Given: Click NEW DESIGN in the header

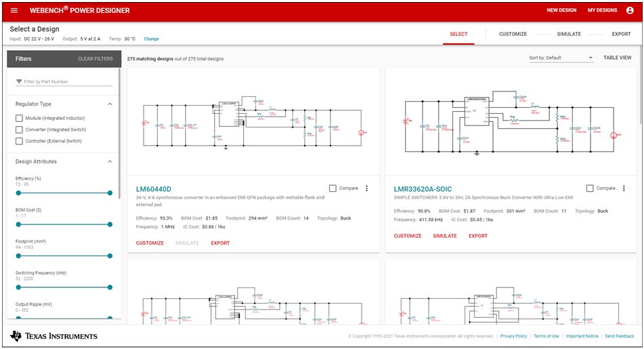Looking at the screenshot, I should (x=561, y=10).
